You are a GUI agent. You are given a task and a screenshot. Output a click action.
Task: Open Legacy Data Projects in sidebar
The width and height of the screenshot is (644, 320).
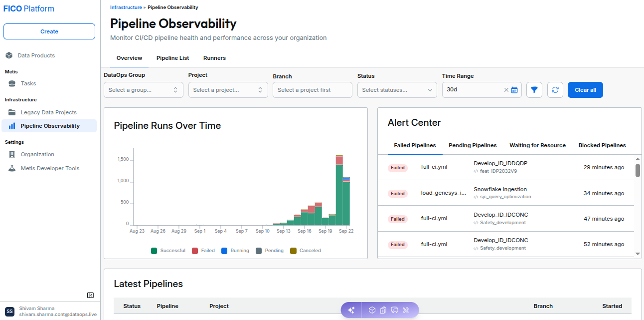coord(49,112)
